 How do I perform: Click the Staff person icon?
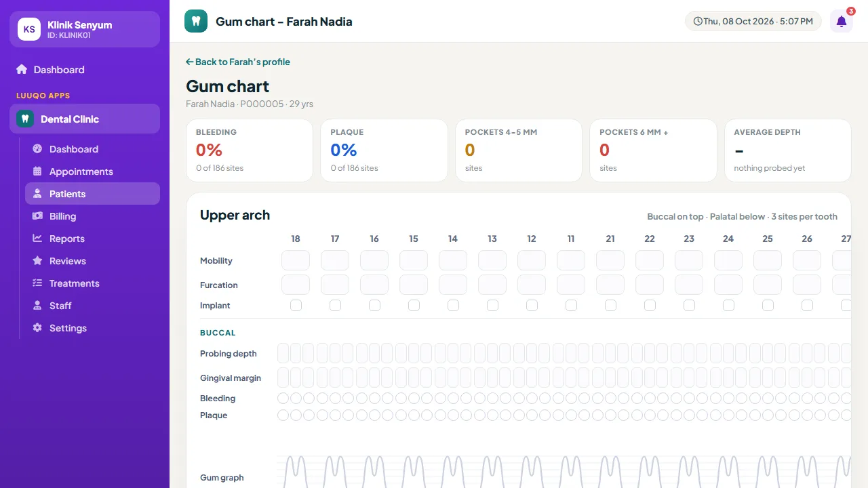coord(37,306)
